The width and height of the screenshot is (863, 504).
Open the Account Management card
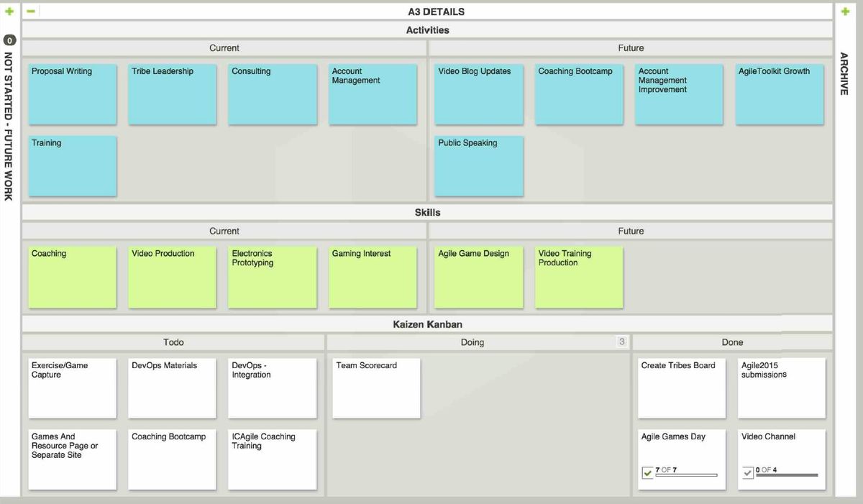(x=373, y=94)
